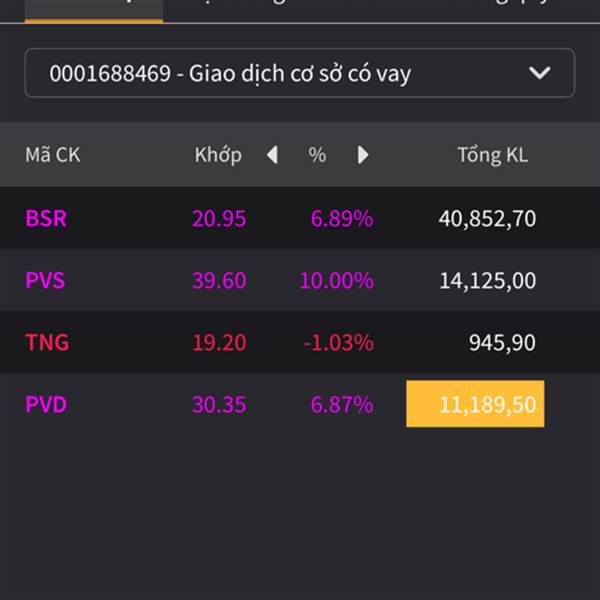
Task: Click BSR total volume 40,852,70
Action: pyautogui.click(x=487, y=218)
